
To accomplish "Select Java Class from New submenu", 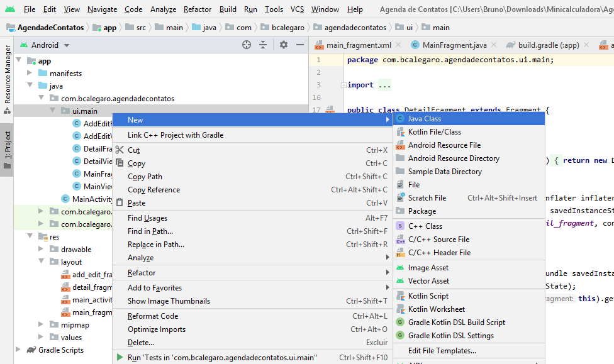I will pos(424,119).
